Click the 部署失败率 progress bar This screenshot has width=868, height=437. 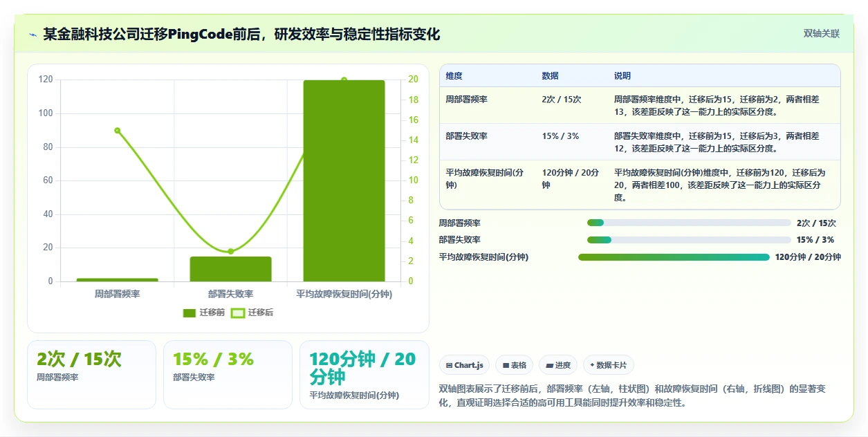689,240
